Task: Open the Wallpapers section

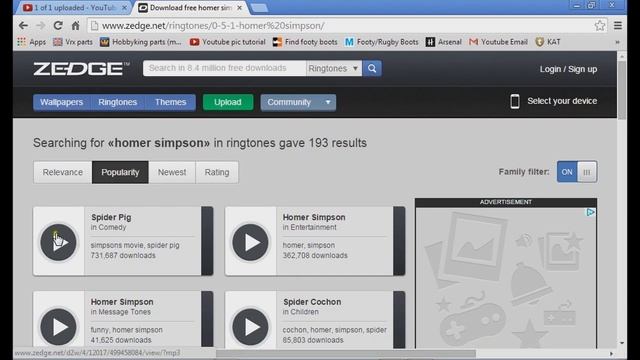Action: point(62,102)
